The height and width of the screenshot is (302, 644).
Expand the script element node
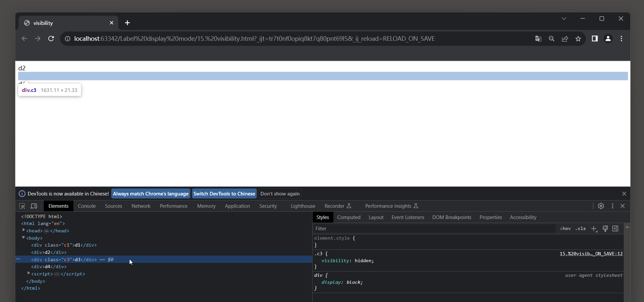coord(29,273)
